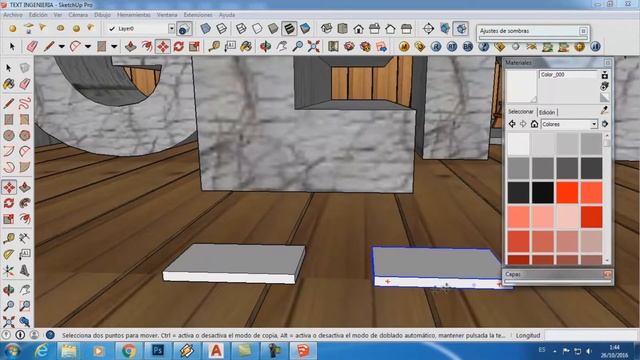
Task: Click the Color_000 material name field
Action: pos(568,75)
